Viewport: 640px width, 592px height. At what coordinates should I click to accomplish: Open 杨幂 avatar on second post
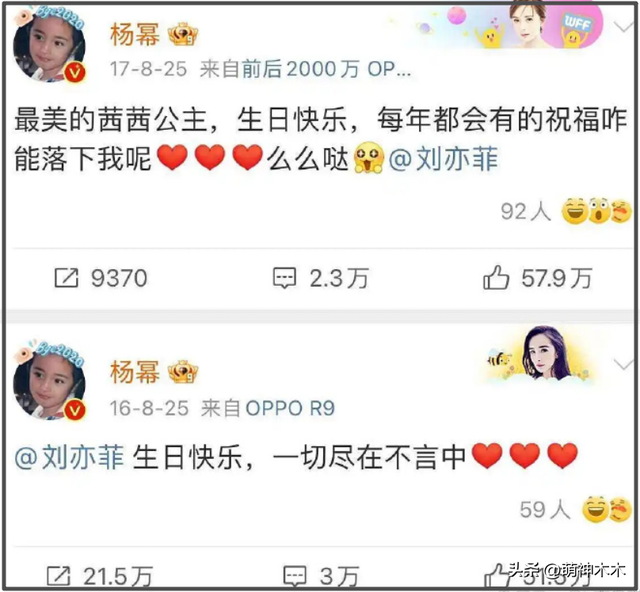pos(49,382)
